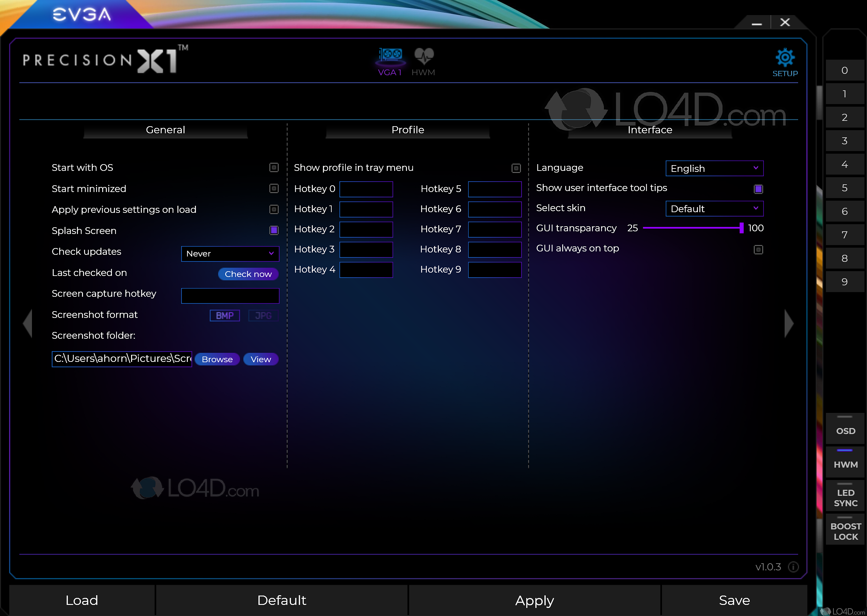
Task: Open the Check updates dropdown
Action: click(x=230, y=254)
